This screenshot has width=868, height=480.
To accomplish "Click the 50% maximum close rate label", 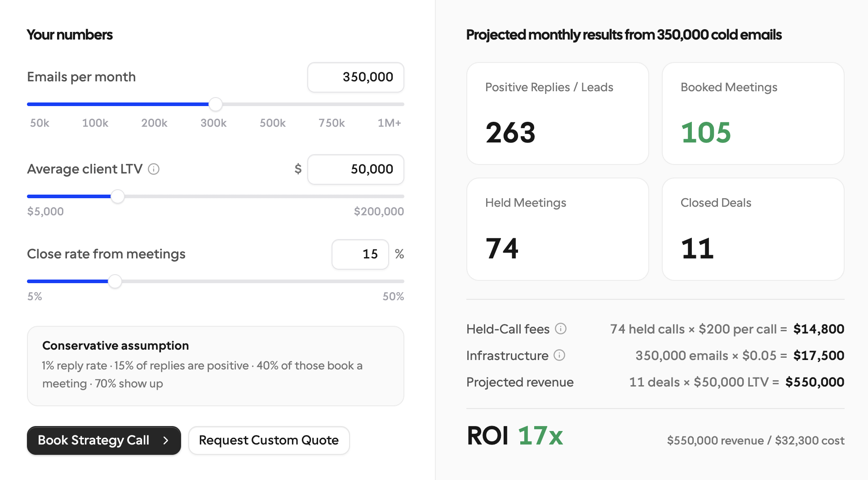I will (x=393, y=296).
